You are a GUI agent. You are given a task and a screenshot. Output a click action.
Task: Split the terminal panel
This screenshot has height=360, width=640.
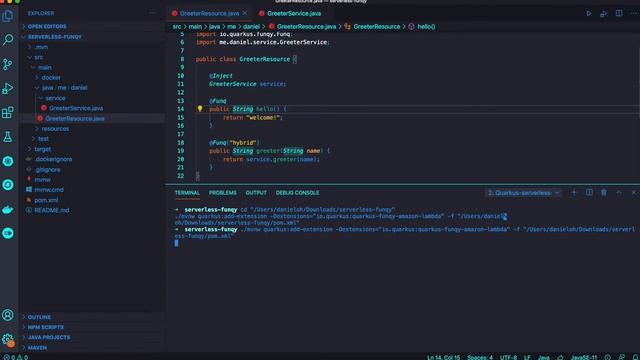[x=589, y=192]
